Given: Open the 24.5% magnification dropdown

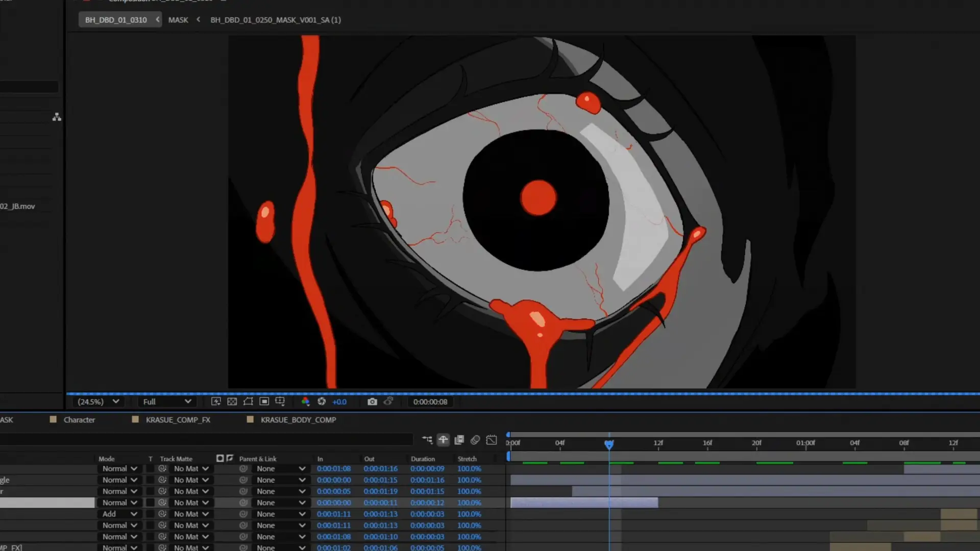Looking at the screenshot, I should pyautogui.click(x=98, y=402).
